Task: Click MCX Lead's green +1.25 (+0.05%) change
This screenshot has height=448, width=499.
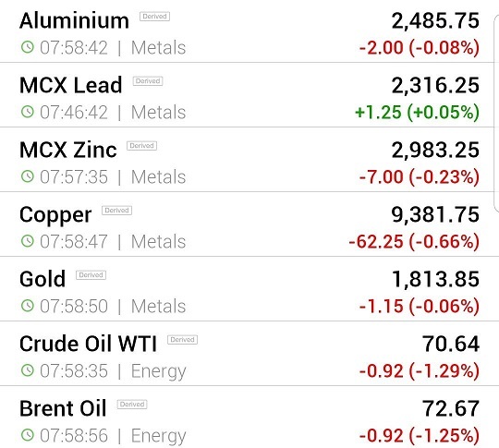Action: (x=417, y=112)
